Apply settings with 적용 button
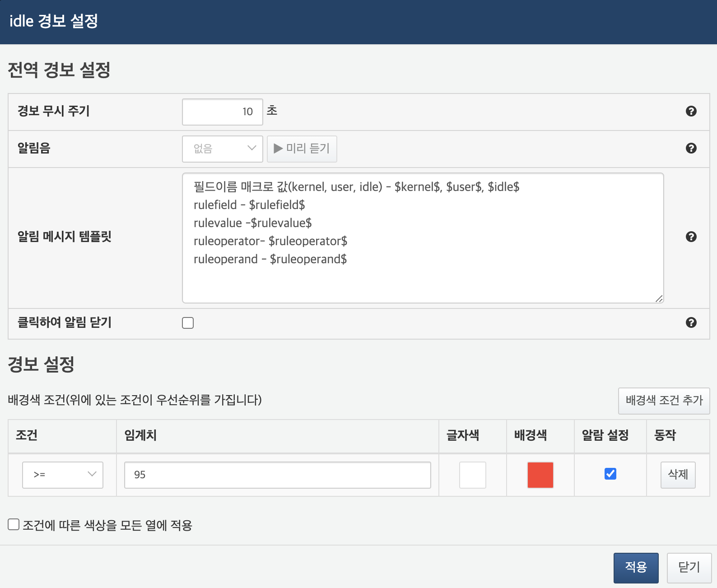Image resolution: width=717 pixels, height=588 pixels. click(x=636, y=568)
